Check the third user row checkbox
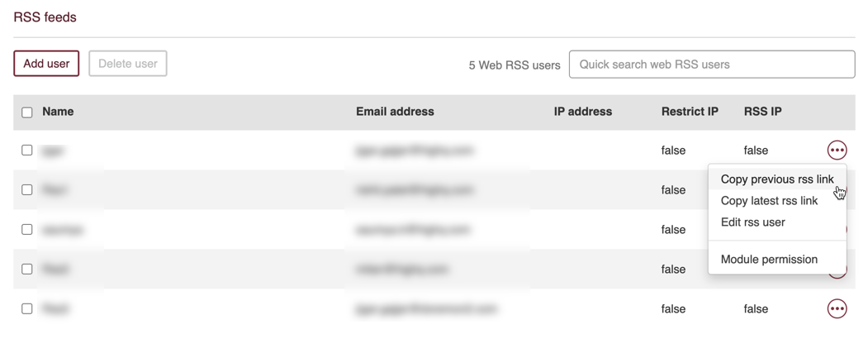 tap(26, 229)
